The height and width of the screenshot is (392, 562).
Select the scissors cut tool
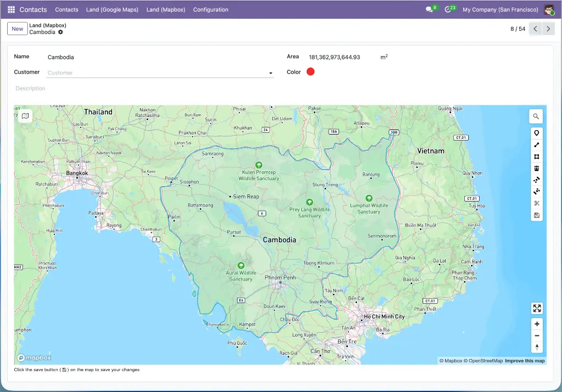(537, 203)
